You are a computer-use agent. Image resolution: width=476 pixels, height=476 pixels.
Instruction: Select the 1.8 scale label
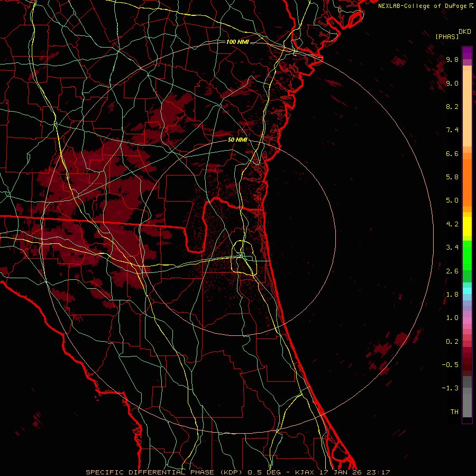(x=452, y=295)
